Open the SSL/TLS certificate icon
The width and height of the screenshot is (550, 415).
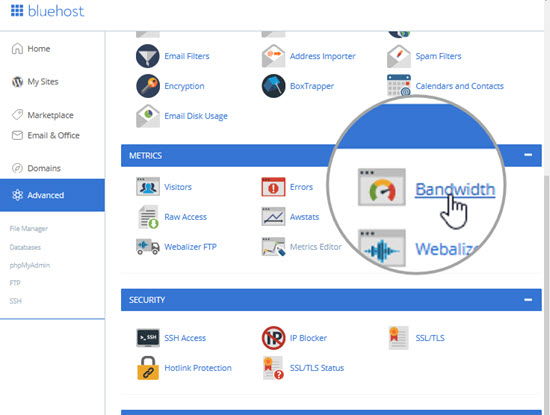pyautogui.click(x=399, y=337)
